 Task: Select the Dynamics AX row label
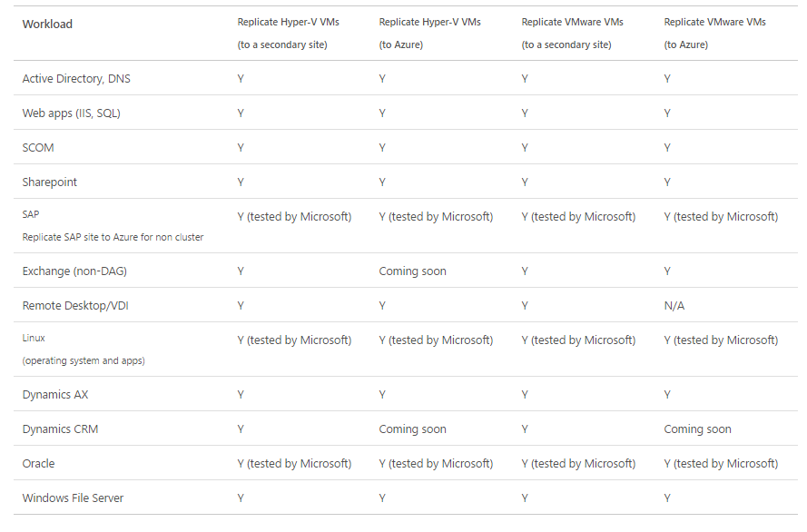55,395
